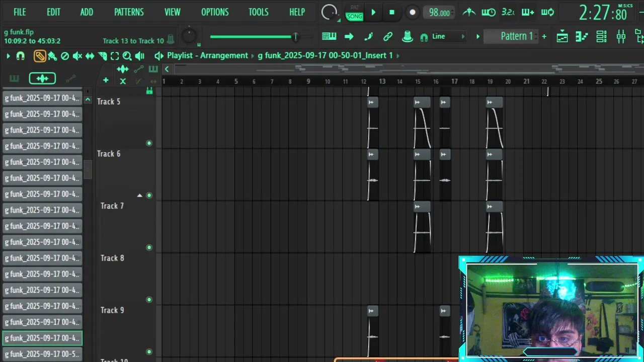Click Playlist - Arrangement breadcrumb
The image size is (644, 362).
207,55
